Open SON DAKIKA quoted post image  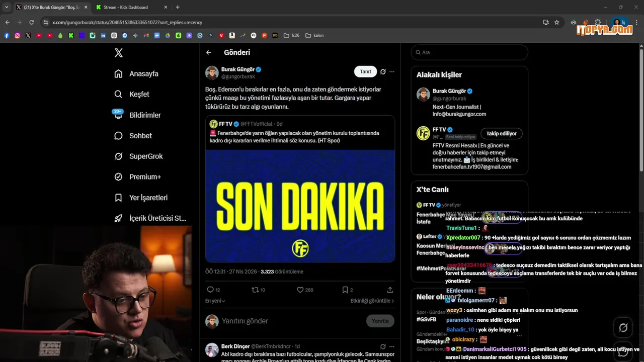click(300, 206)
